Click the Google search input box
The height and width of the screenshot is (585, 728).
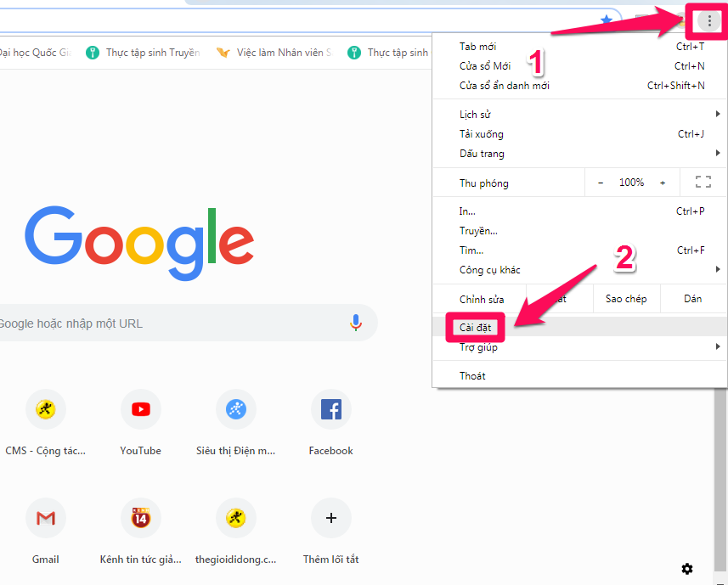[188, 323]
